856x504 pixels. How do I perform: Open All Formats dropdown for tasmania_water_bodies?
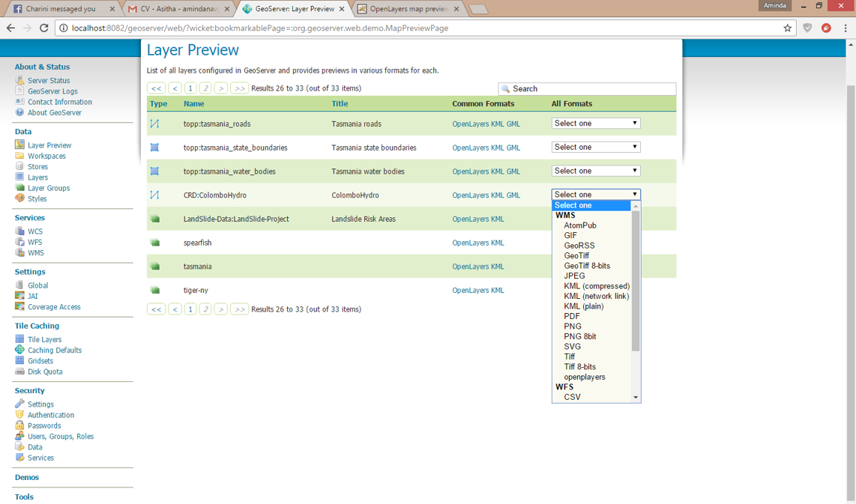click(x=596, y=171)
